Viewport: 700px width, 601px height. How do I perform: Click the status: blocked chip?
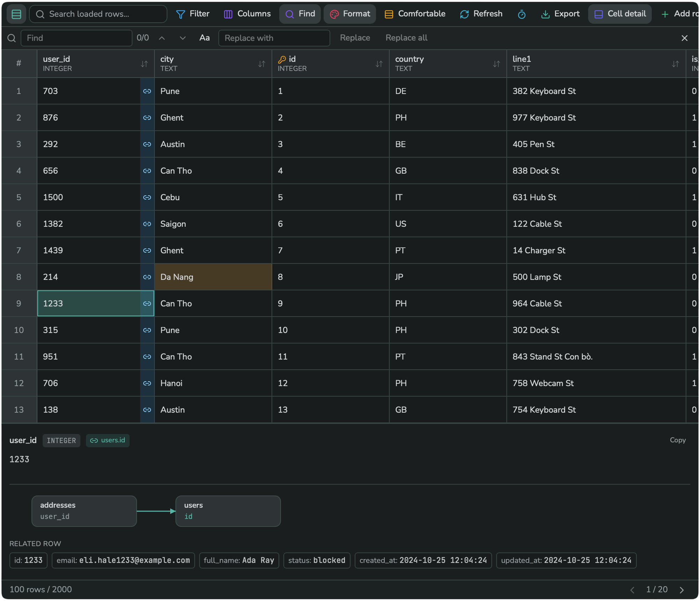[x=317, y=560]
